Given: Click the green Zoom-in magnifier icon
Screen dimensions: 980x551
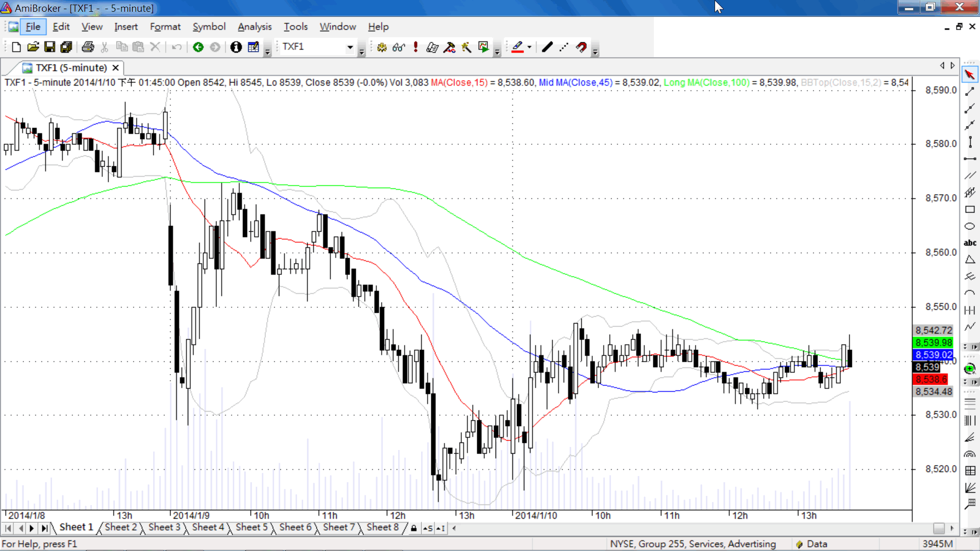Looking at the screenshot, I should point(970,368).
